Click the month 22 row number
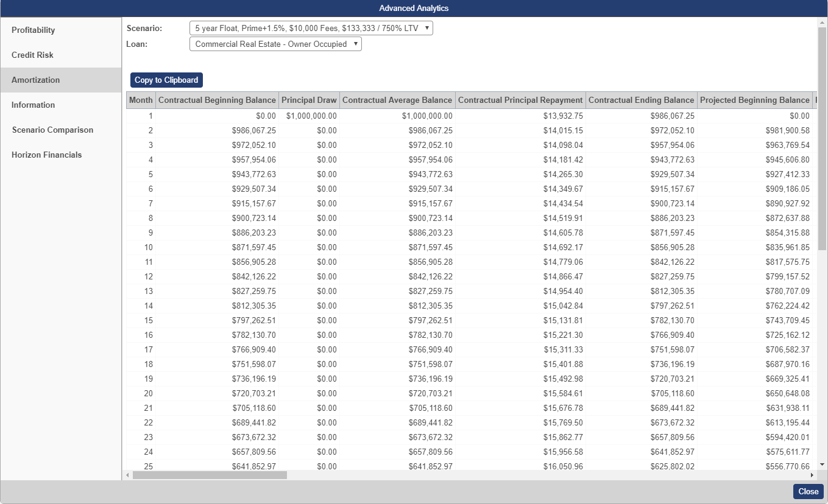This screenshot has height=504, width=828. pyautogui.click(x=141, y=422)
